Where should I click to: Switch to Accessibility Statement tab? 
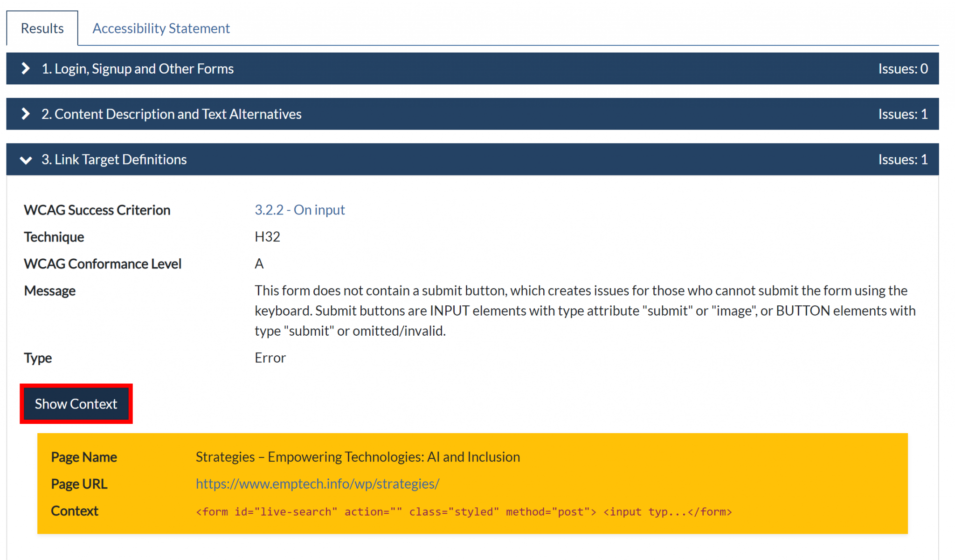161,28
